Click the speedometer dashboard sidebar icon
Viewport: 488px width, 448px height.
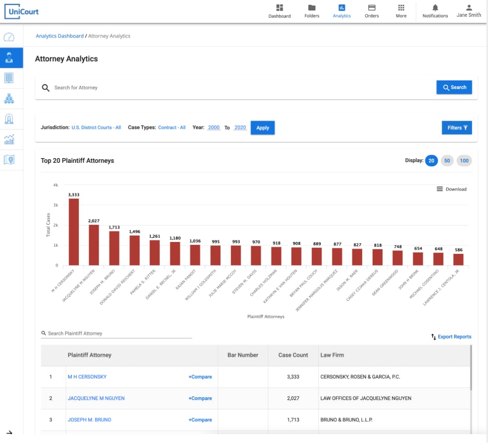(x=9, y=37)
